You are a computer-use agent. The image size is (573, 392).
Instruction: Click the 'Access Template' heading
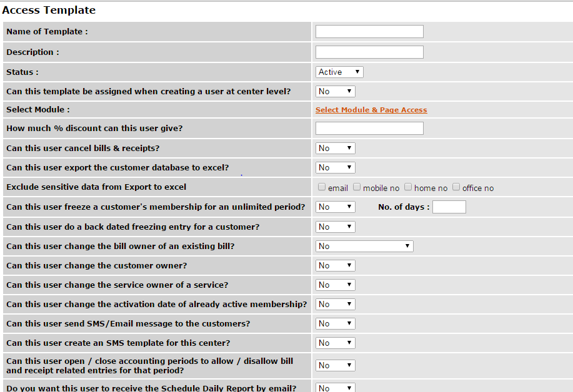tap(49, 10)
